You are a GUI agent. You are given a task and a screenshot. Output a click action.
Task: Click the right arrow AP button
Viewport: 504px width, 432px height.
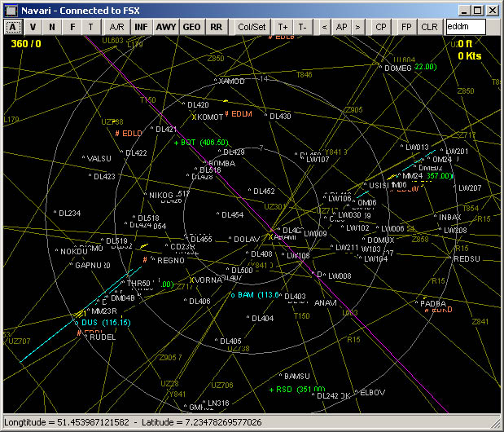tap(358, 27)
